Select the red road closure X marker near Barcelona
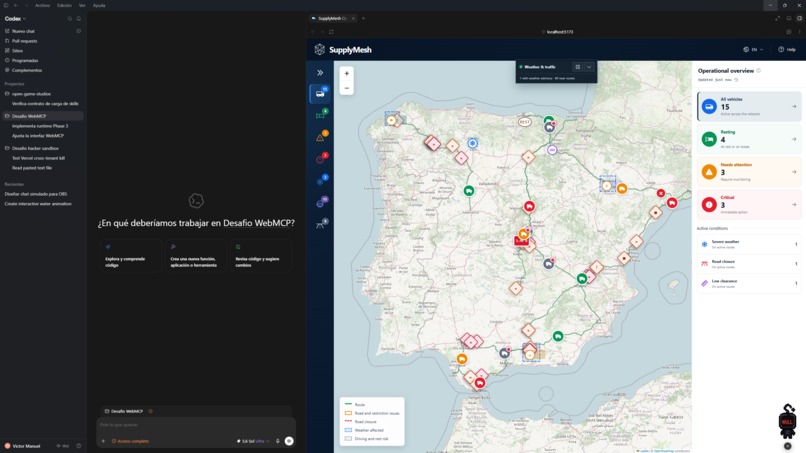 pos(661,193)
